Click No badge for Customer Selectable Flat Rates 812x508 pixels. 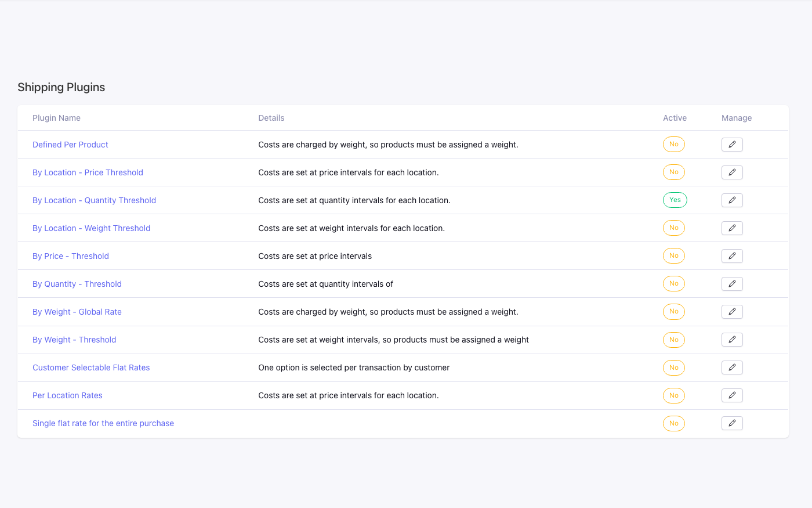coord(674,368)
